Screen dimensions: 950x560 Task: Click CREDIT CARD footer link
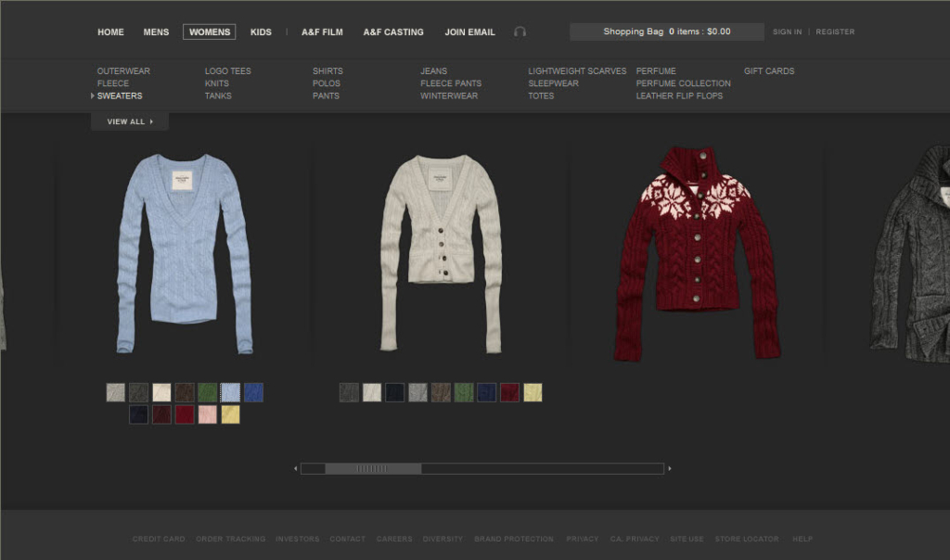159,539
